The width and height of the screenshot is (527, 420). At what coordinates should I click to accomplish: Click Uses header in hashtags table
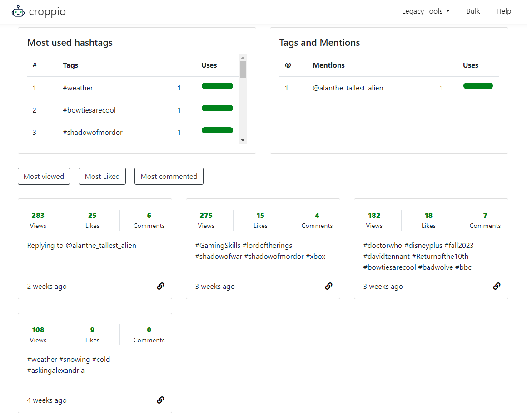click(x=209, y=65)
